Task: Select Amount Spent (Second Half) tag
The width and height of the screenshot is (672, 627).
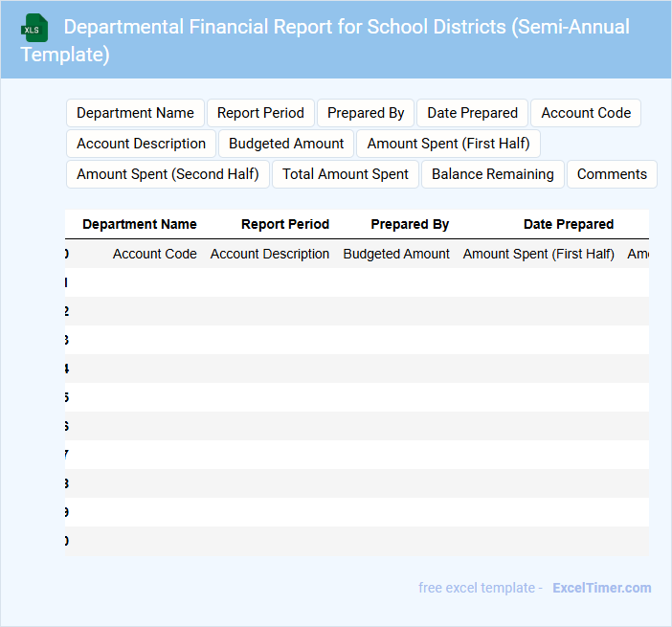Action: point(168,174)
